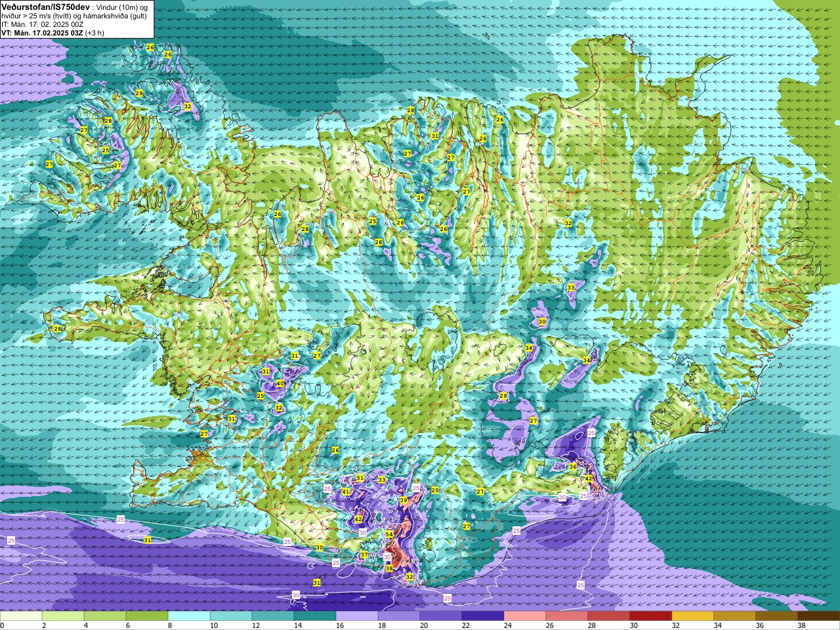
Task: Pick the dark red 30–32 m/s colorbar segment
Action: pyautogui.click(x=651, y=617)
